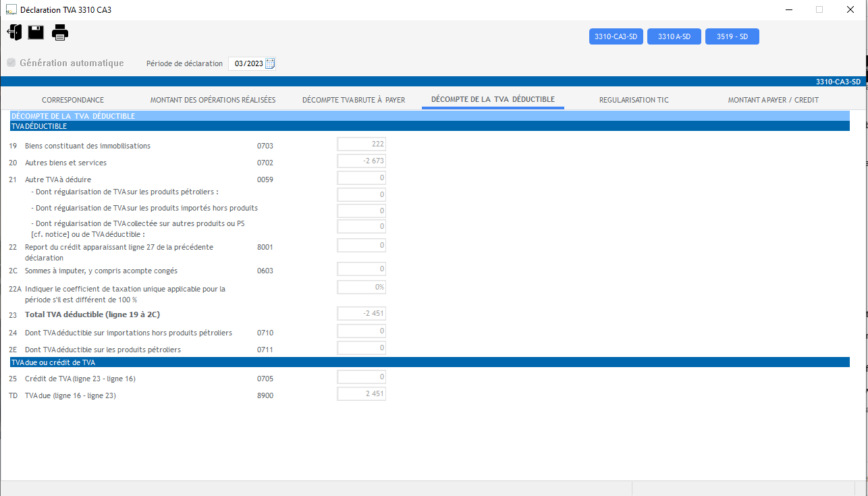Screen dimensions: 868x496
Task: Click the printer icon
Action: 60,32
